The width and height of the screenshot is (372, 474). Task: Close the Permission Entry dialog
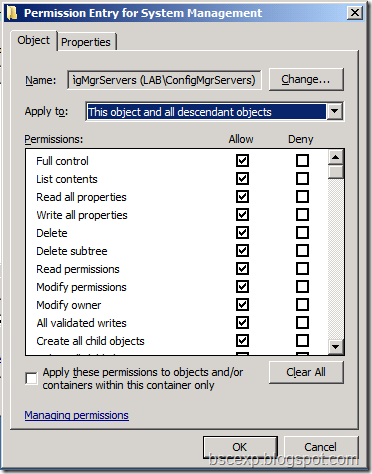coord(355,13)
